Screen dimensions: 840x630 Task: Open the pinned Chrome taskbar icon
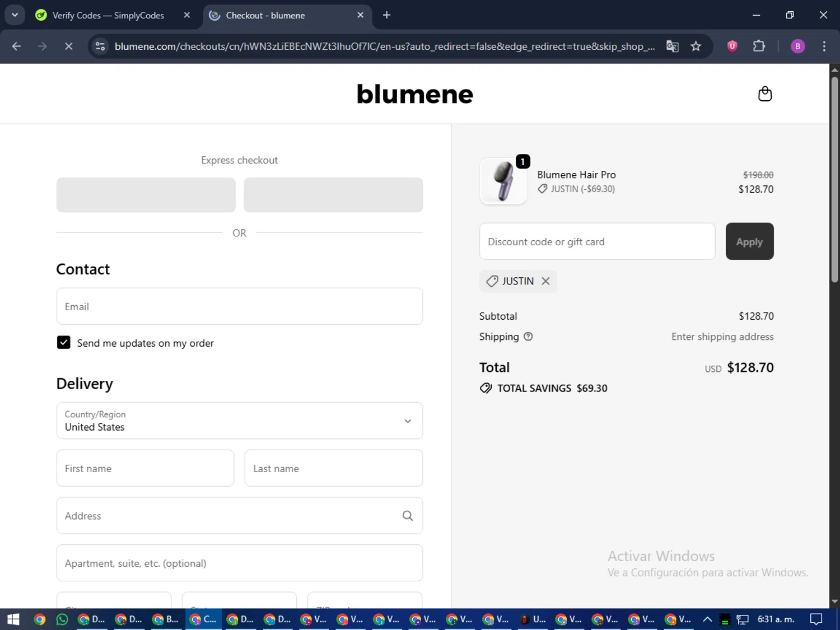[x=39, y=619]
